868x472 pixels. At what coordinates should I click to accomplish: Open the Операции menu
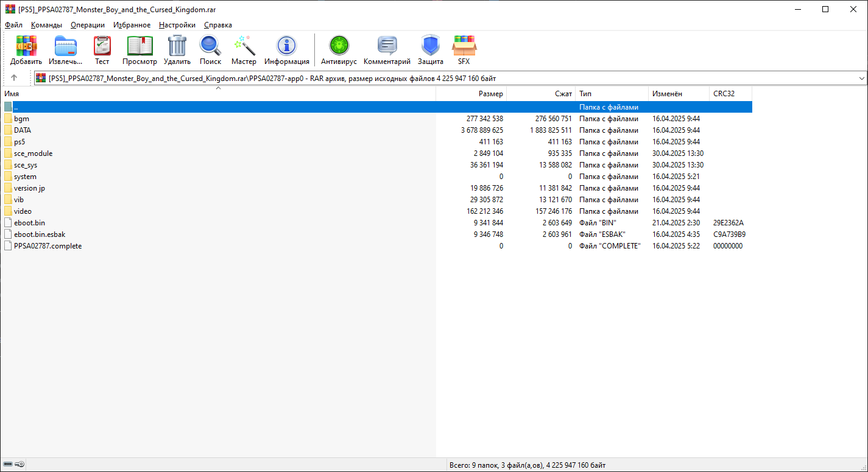pos(88,25)
